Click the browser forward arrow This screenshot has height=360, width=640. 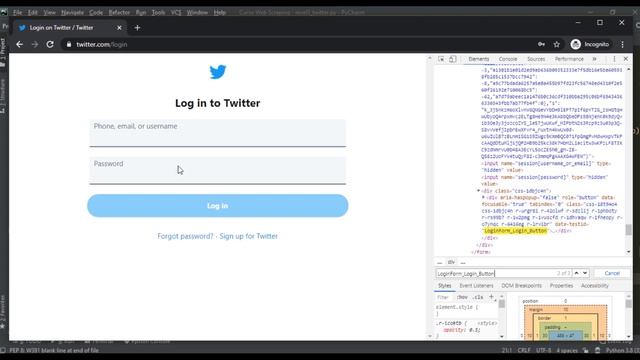coord(35,44)
